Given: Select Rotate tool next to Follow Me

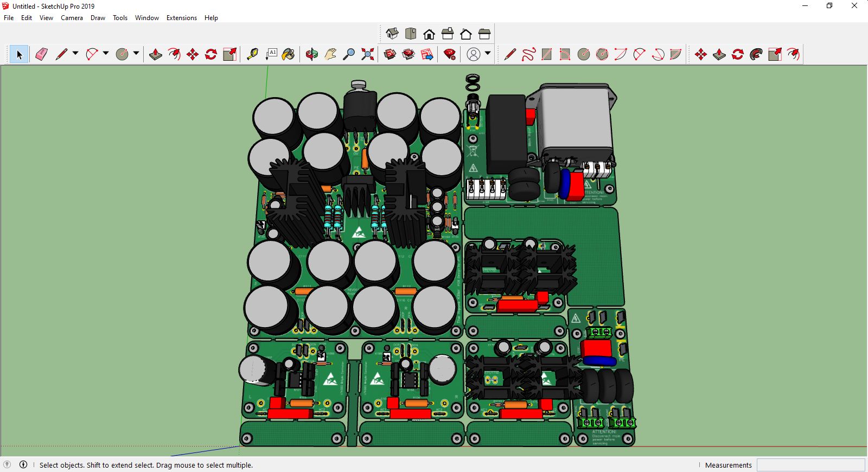Looking at the screenshot, I should point(738,54).
